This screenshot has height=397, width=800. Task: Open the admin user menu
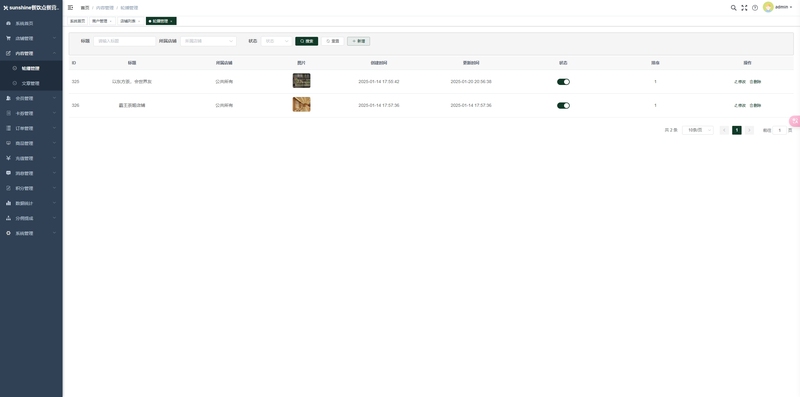pyautogui.click(x=778, y=7)
